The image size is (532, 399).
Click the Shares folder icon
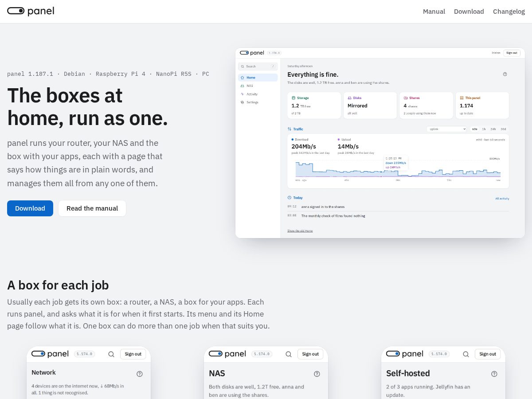click(x=406, y=98)
